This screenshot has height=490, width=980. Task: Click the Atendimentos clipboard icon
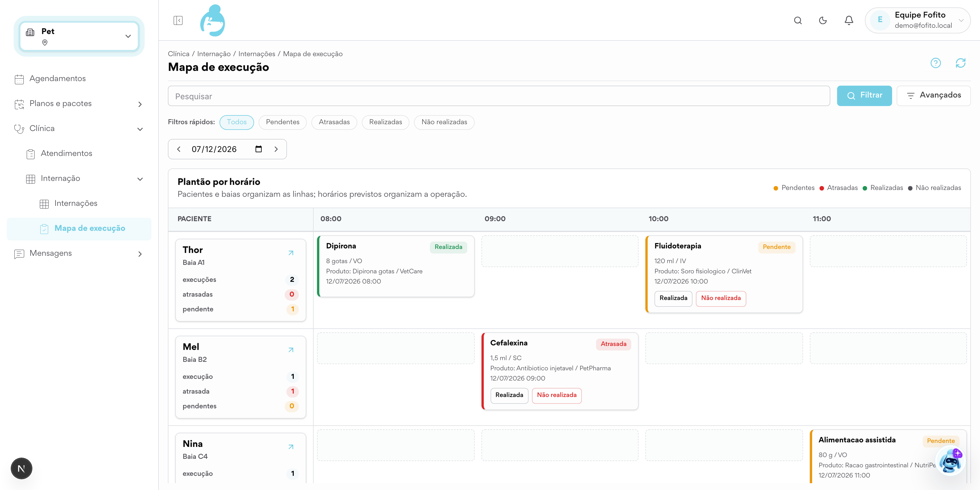(x=31, y=154)
